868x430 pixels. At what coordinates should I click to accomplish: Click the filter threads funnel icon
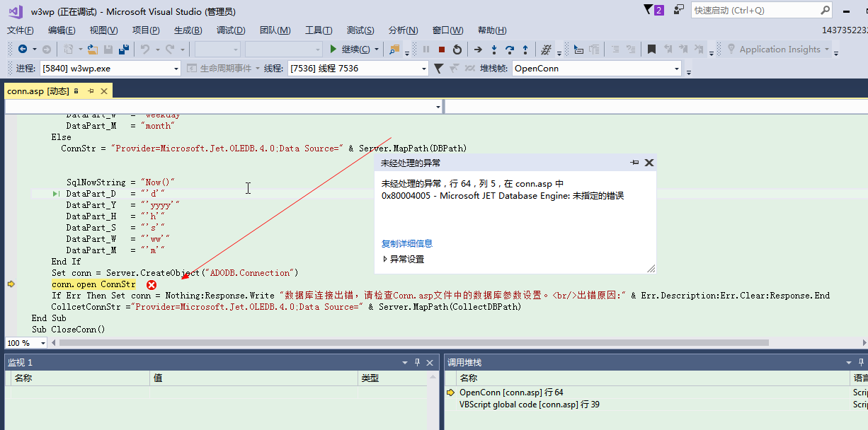click(x=438, y=69)
